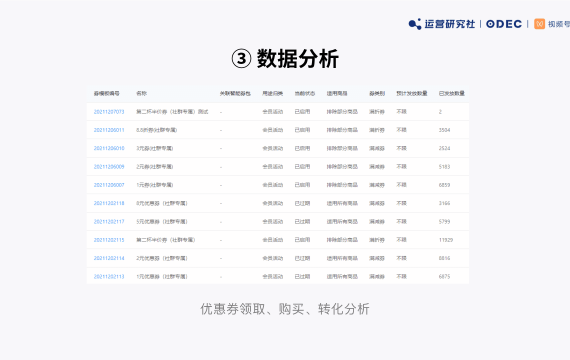Select the 1元券(社群专属) name cell
This screenshot has height=360, width=570.
pyautogui.click(x=155, y=185)
